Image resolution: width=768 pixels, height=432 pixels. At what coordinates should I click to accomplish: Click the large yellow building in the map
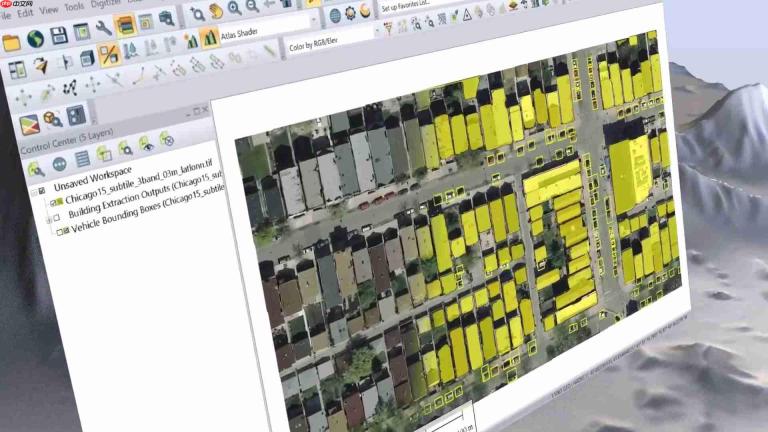(629, 175)
